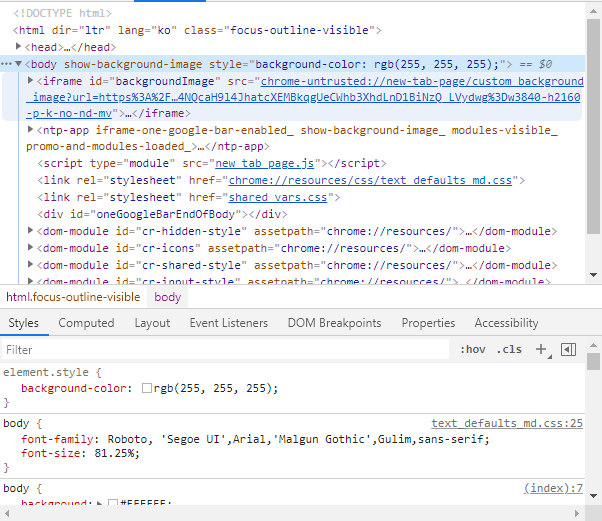Open the Properties tab
The width and height of the screenshot is (602, 521).
pyautogui.click(x=428, y=323)
